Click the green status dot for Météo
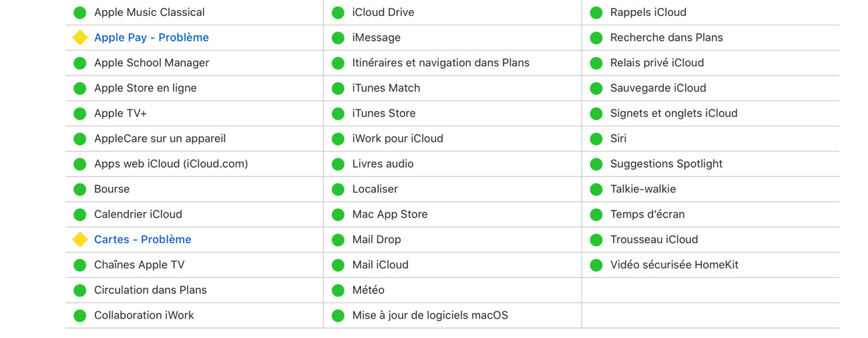868x338 pixels. 338,291
